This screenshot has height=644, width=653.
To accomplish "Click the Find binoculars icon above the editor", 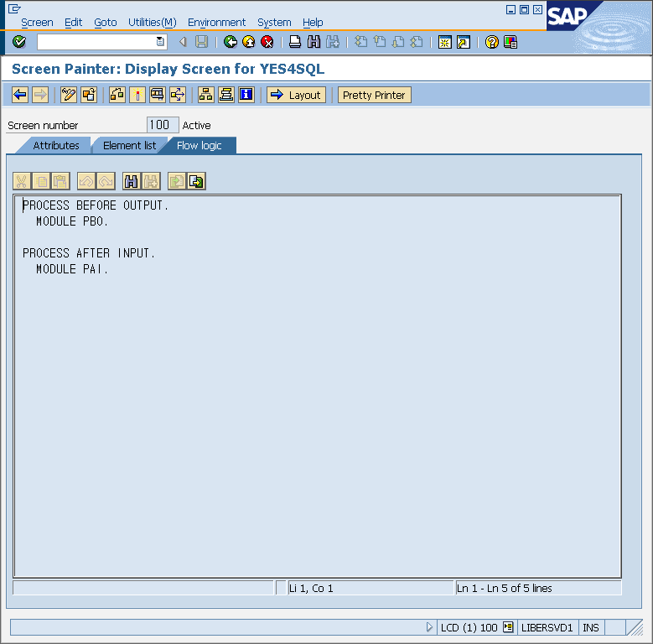I will tap(131, 181).
